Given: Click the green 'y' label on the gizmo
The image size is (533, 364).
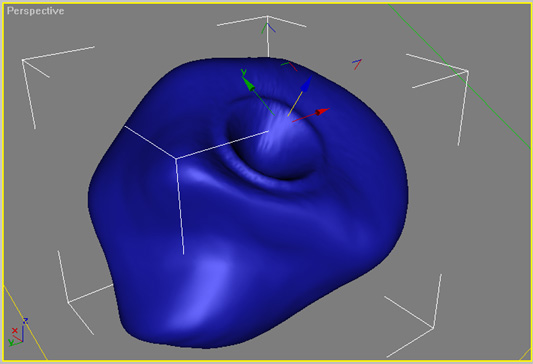Looking at the screenshot, I should tap(243, 72).
